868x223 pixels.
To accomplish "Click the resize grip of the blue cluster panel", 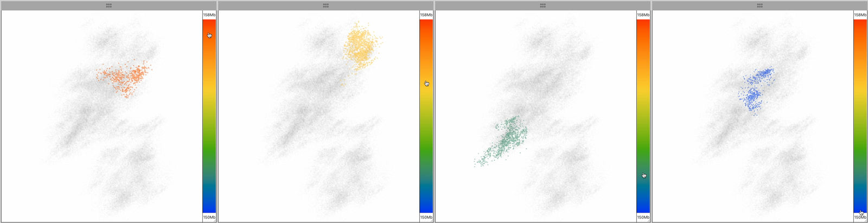I will click(x=865, y=220).
